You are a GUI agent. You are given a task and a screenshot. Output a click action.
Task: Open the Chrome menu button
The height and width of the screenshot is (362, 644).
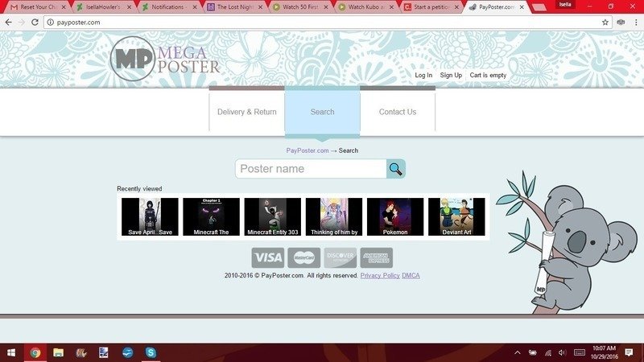tap(634, 22)
